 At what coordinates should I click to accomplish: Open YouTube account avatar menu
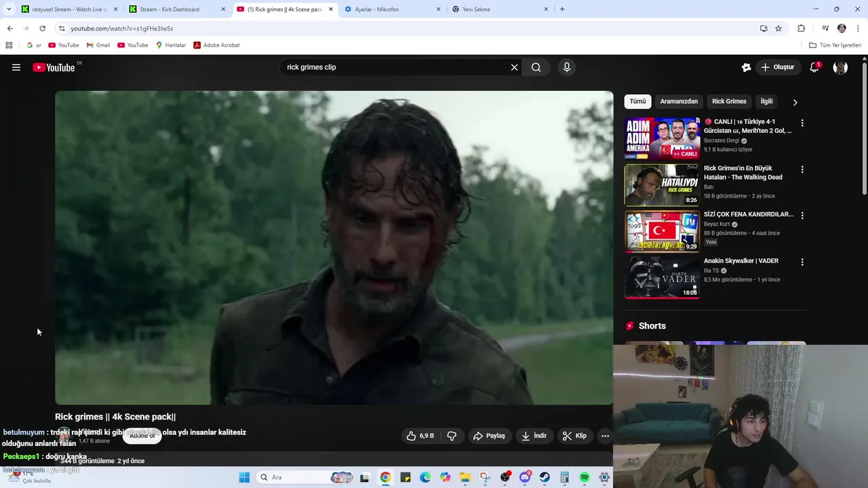[840, 67]
